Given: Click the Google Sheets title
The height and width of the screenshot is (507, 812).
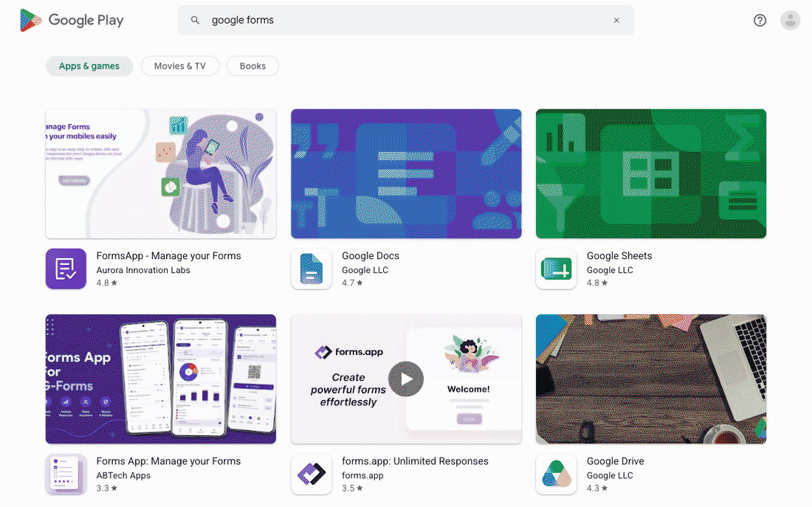Looking at the screenshot, I should (619, 256).
